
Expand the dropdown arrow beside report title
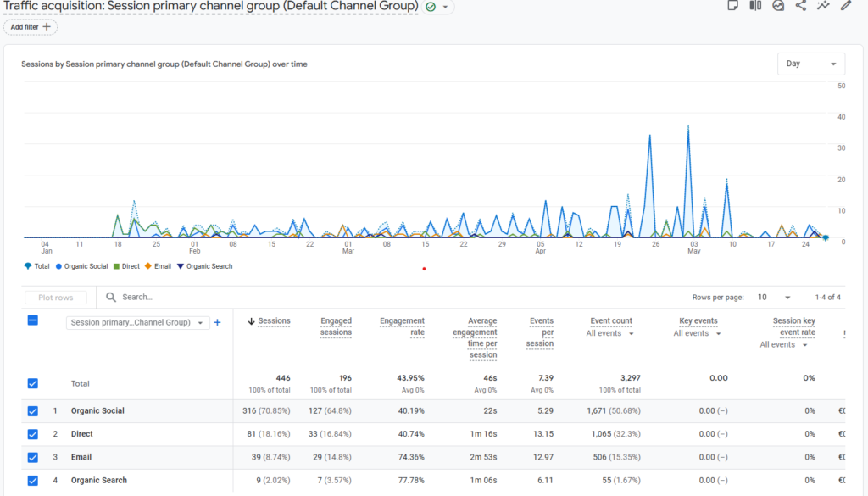445,7
